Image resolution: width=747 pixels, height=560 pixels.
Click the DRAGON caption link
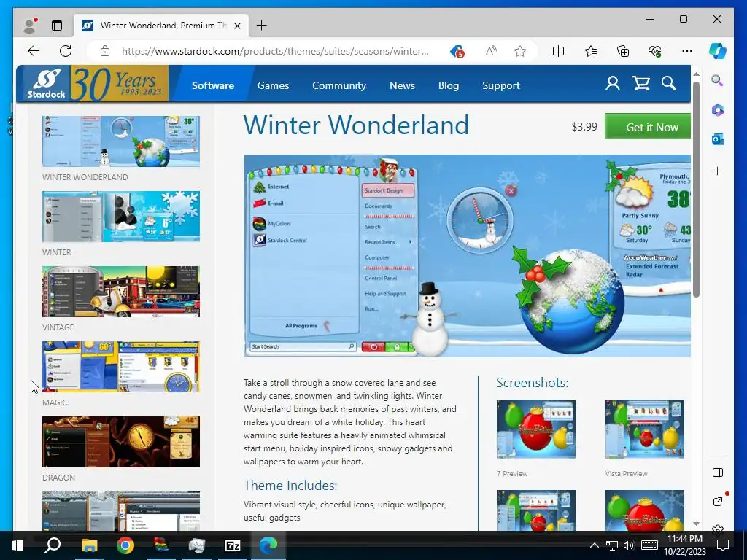[x=58, y=478]
